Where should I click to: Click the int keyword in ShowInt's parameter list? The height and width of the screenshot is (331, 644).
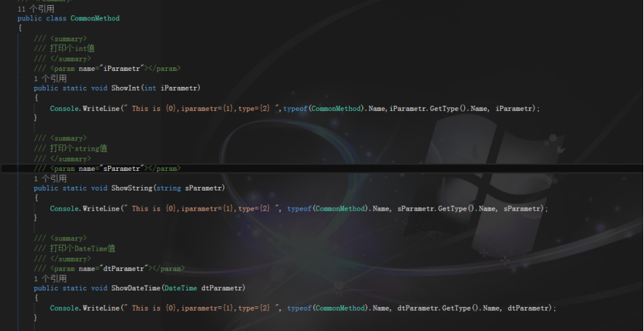[151, 88]
